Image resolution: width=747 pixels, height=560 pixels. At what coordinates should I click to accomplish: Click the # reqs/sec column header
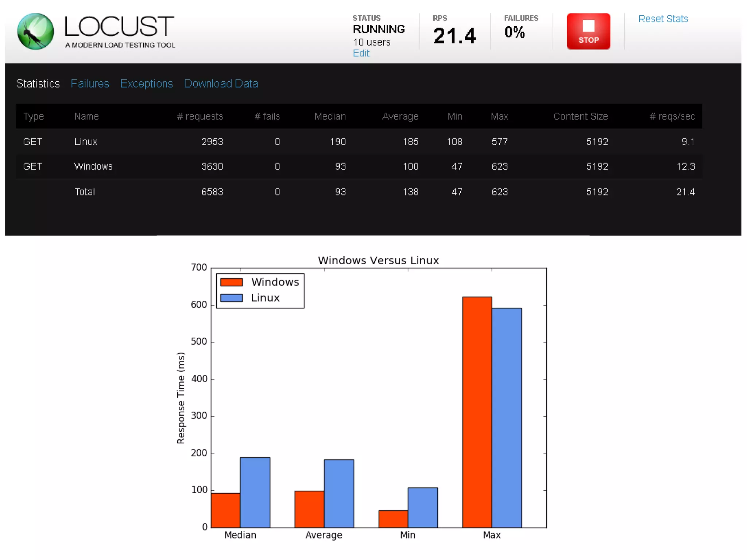point(671,116)
